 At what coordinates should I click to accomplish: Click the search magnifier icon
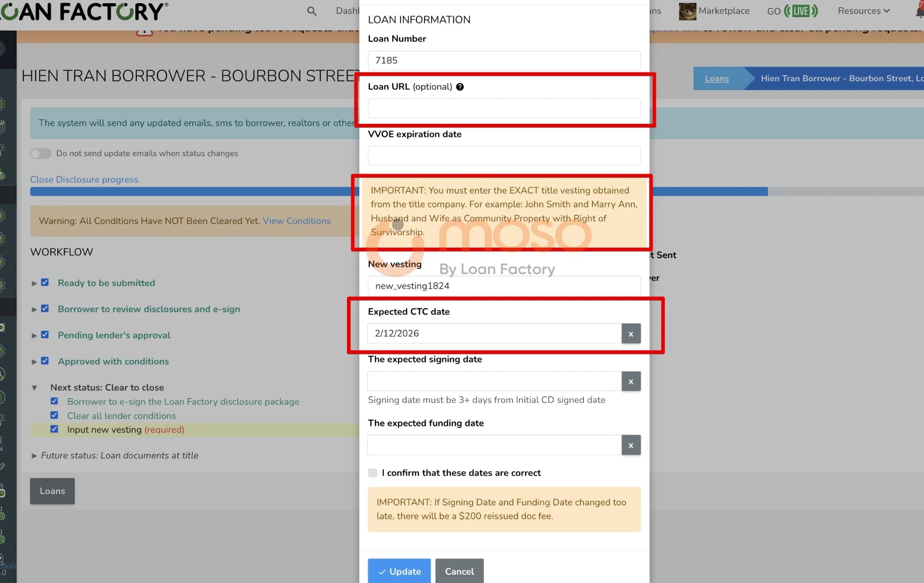click(312, 11)
